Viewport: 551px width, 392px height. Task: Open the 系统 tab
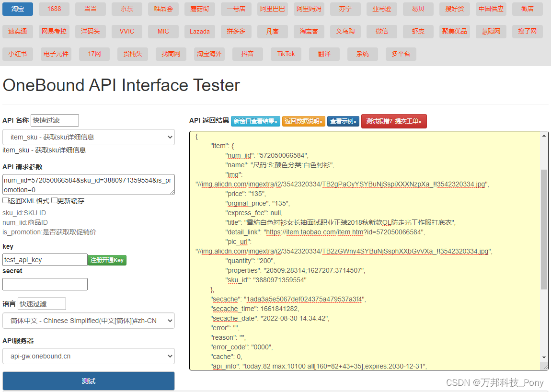point(363,54)
